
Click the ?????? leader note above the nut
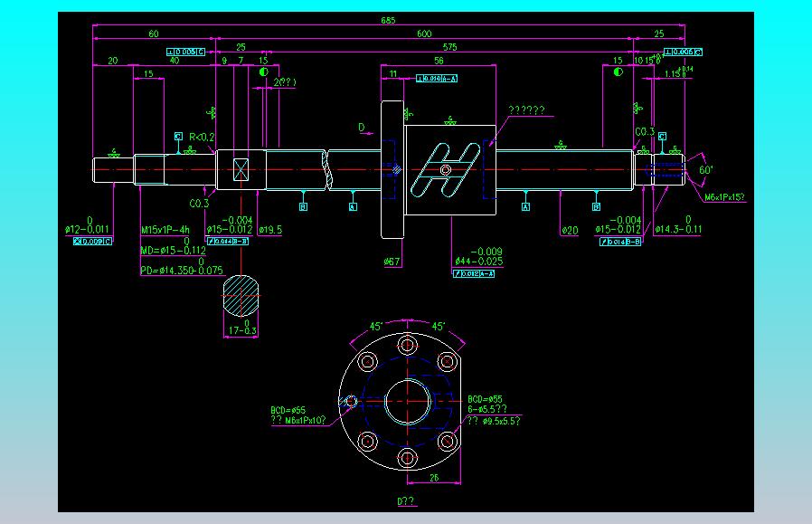(x=526, y=110)
